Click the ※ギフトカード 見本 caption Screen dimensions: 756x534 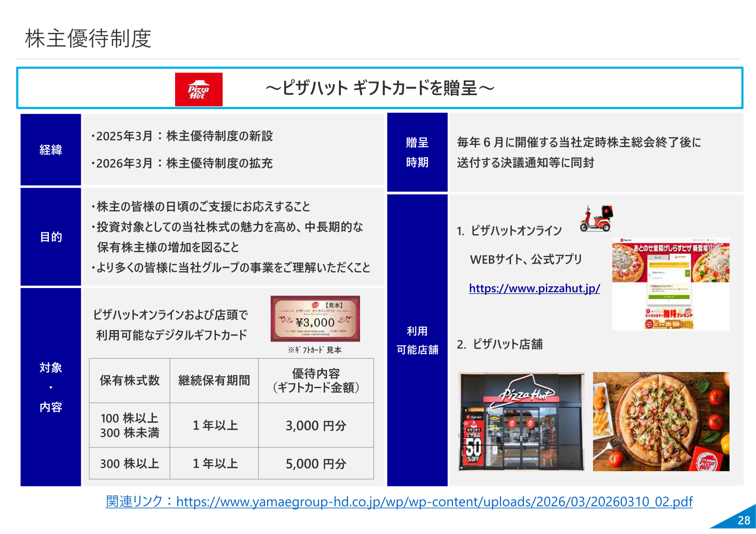pyautogui.click(x=315, y=350)
